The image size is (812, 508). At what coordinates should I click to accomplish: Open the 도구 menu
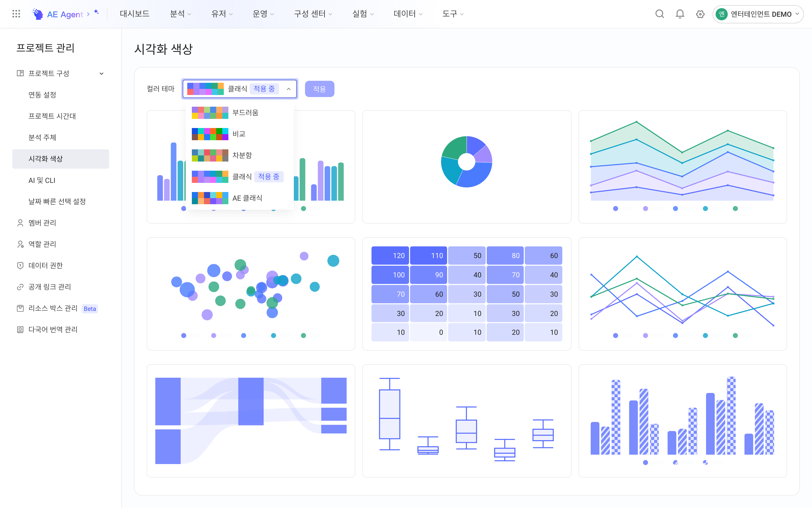pos(453,14)
